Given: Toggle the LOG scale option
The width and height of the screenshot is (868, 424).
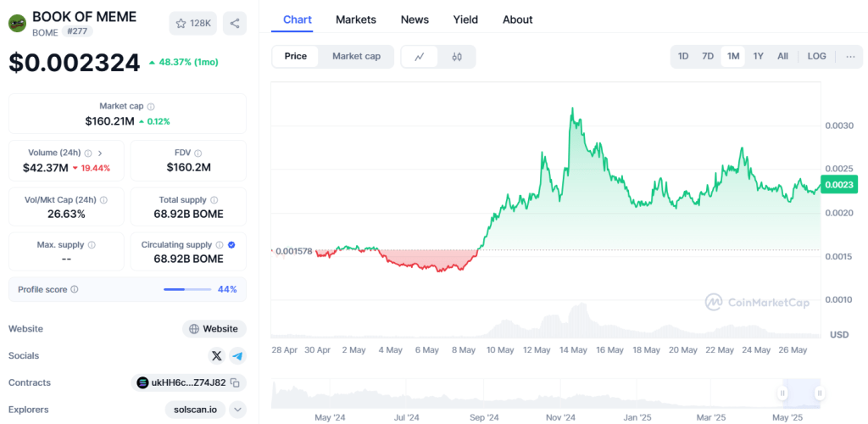Looking at the screenshot, I should click(x=816, y=56).
